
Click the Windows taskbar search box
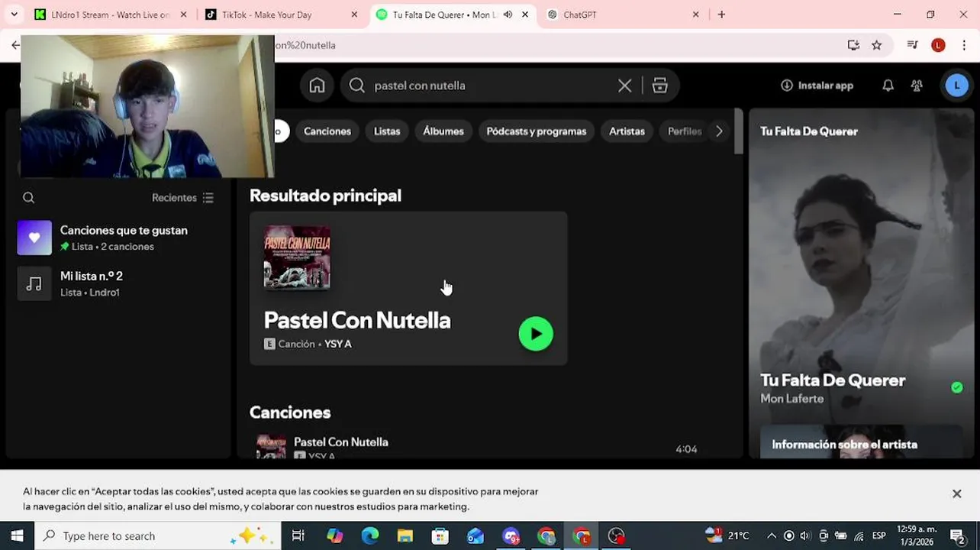pos(158,536)
